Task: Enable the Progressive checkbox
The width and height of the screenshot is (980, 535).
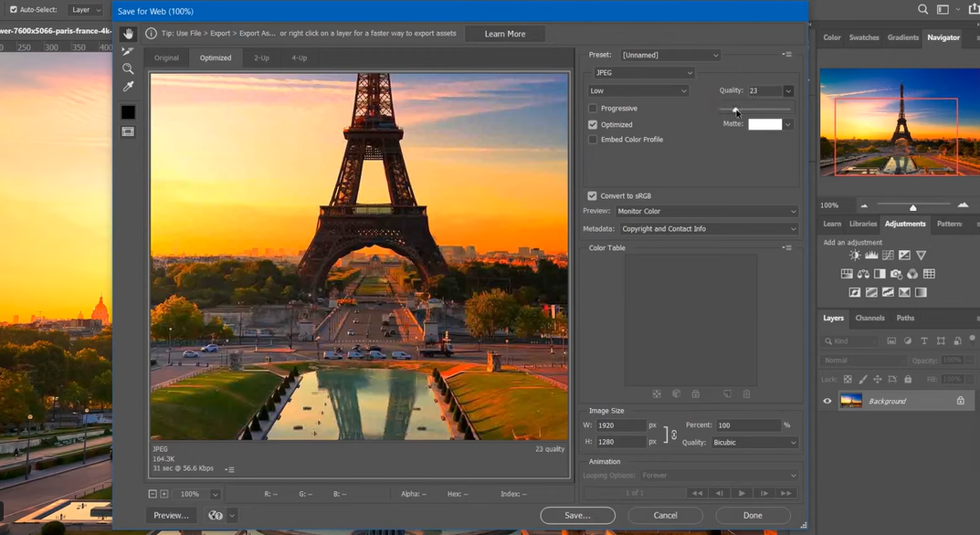Action: [x=593, y=109]
